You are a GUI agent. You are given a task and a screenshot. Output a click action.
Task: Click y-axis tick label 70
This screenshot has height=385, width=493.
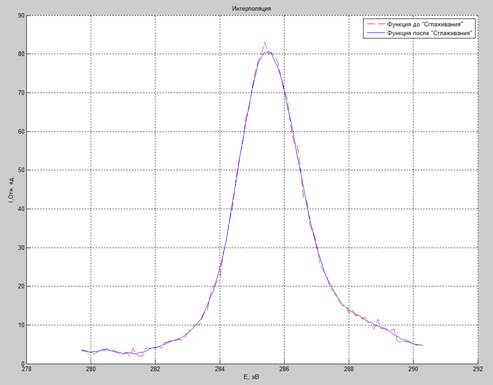21,93
